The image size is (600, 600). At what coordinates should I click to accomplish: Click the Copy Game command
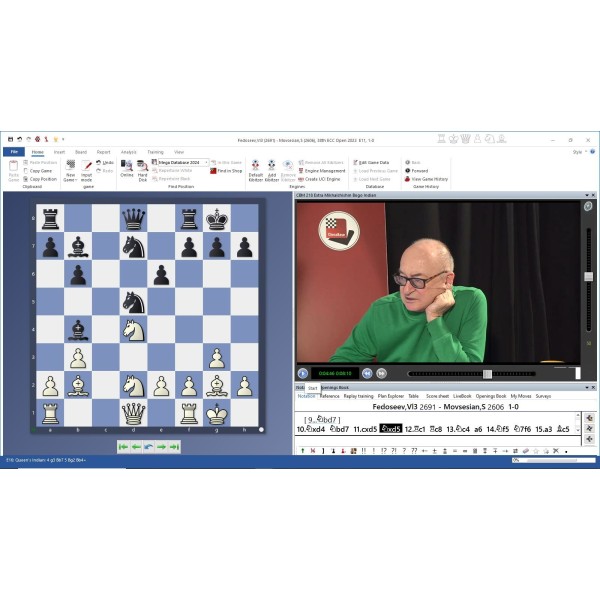38,171
